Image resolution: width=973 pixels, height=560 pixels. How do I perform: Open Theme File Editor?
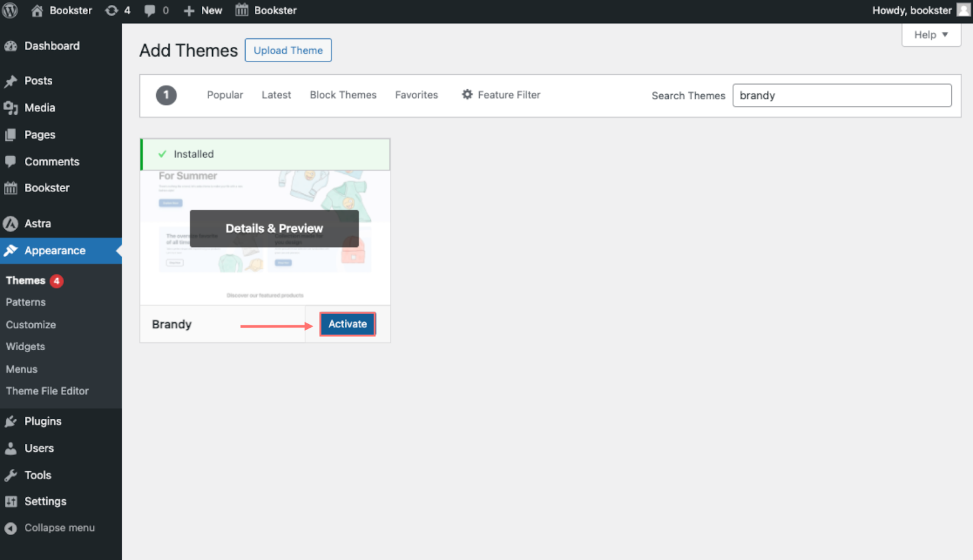click(x=47, y=391)
